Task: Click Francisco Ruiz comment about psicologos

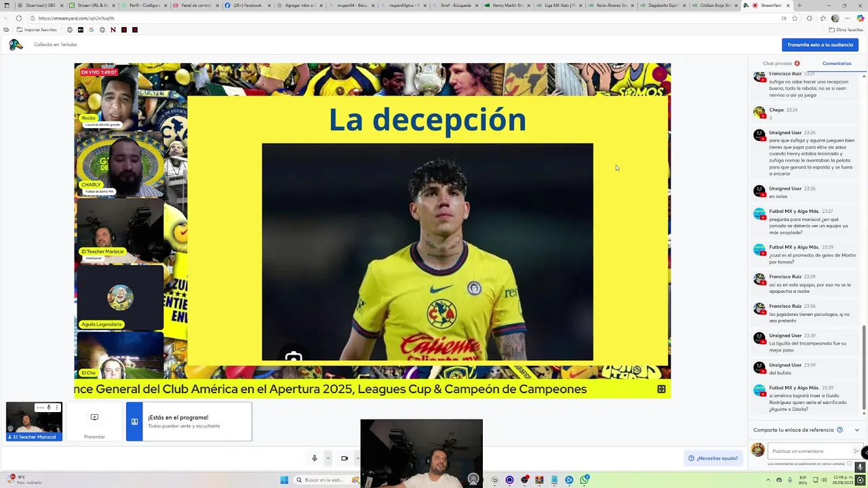Action: [805, 313]
